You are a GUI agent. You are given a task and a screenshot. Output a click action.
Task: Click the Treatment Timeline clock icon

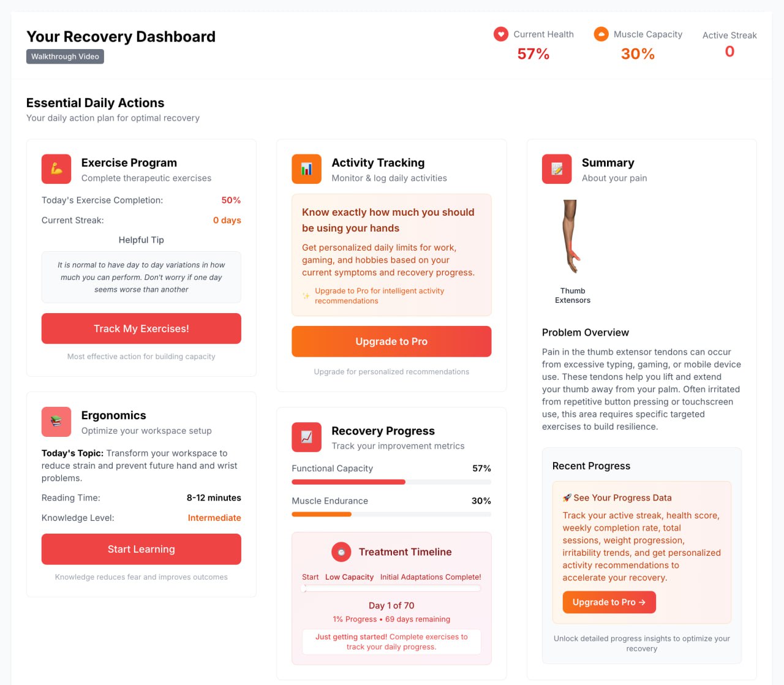click(341, 552)
